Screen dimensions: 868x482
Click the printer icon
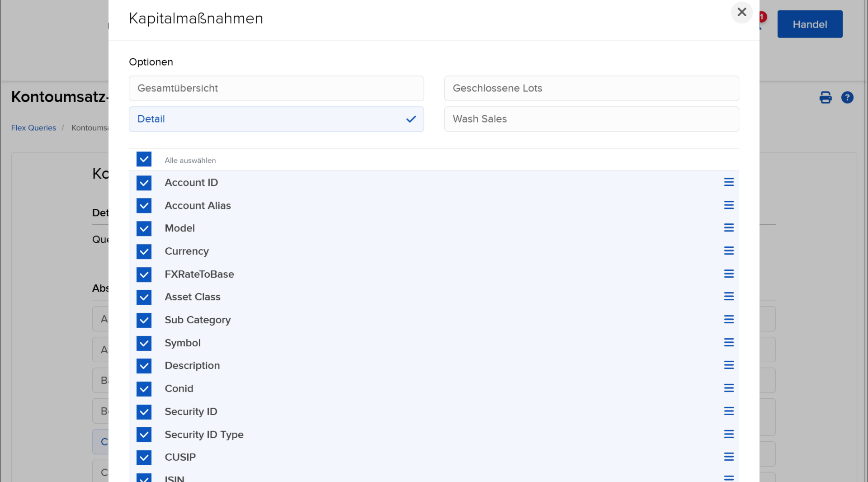(825, 98)
